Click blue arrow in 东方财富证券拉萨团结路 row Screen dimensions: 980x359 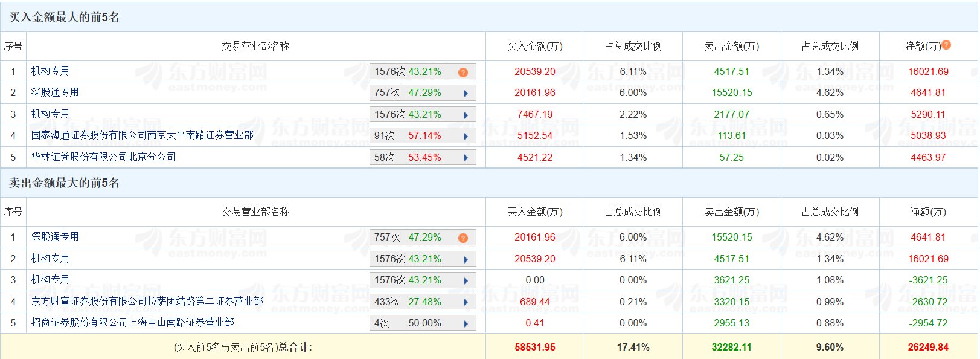tap(466, 302)
